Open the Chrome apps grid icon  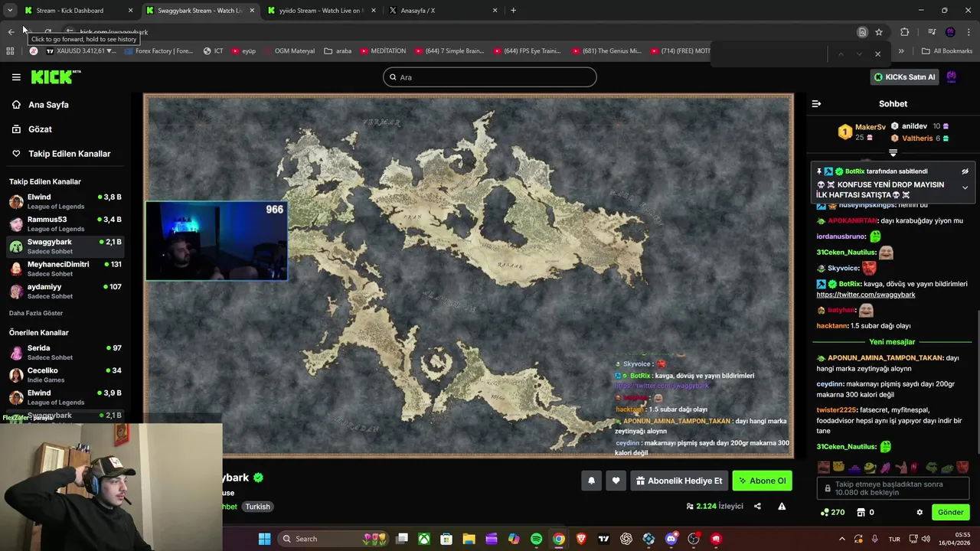tap(10, 51)
